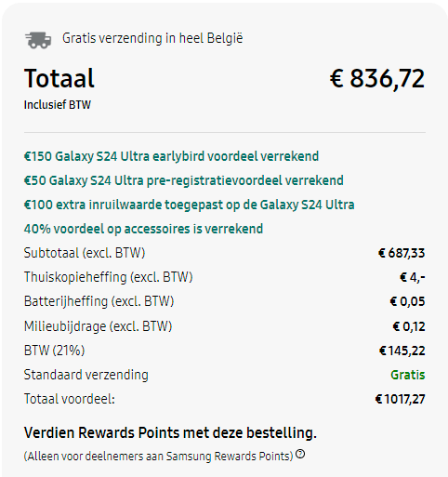Viewport: 448px width, 477px height.
Task: Click the Inclusief BTW label
Action: [x=58, y=105]
